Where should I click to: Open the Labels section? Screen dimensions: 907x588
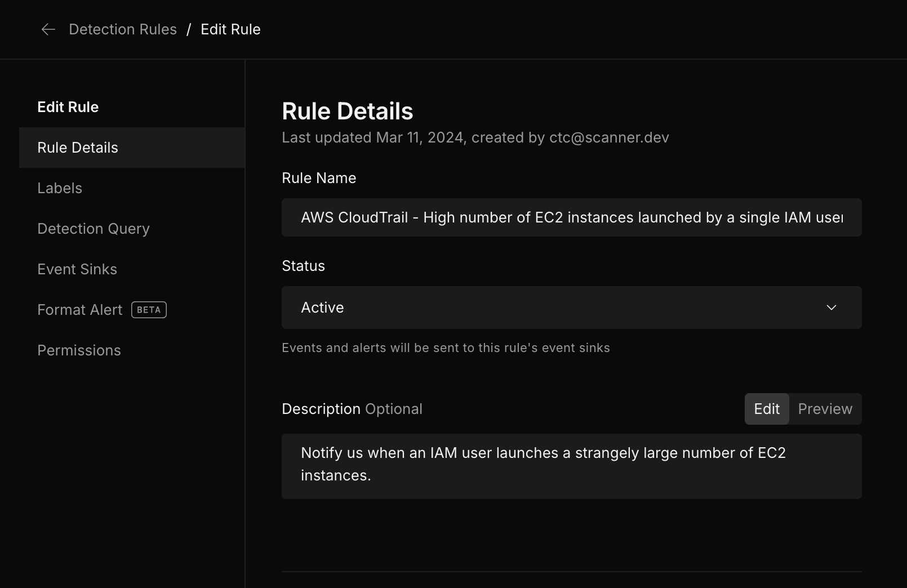[60, 188]
